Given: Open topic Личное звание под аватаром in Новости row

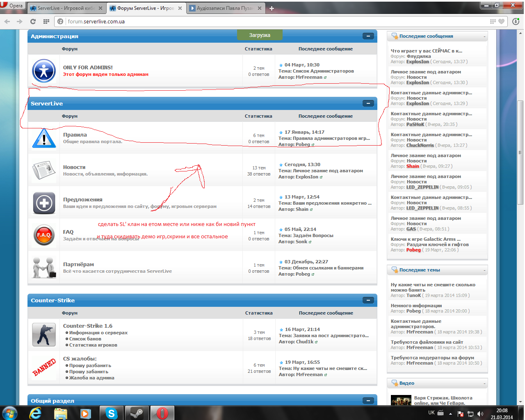Looking at the screenshot, I should [x=328, y=171].
